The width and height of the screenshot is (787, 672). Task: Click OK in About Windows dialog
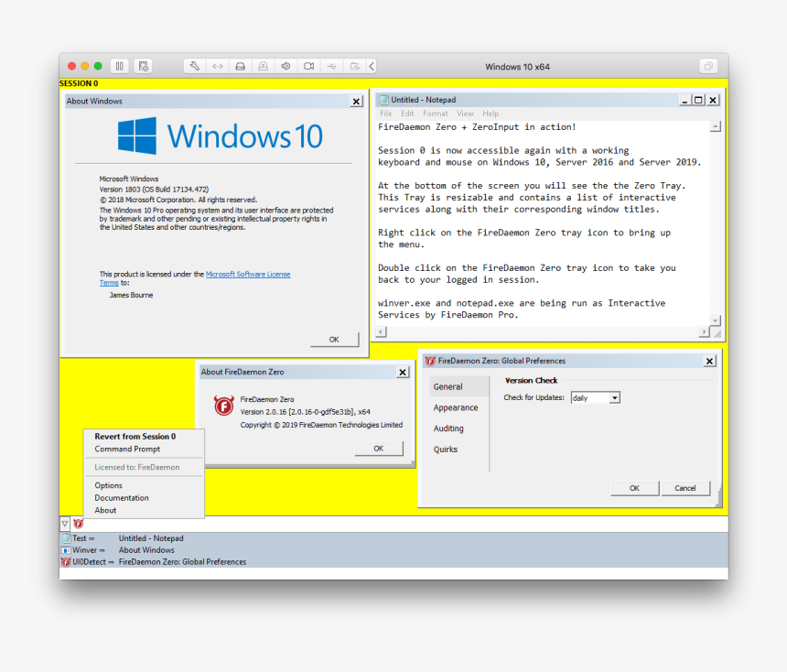coord(334,340)
